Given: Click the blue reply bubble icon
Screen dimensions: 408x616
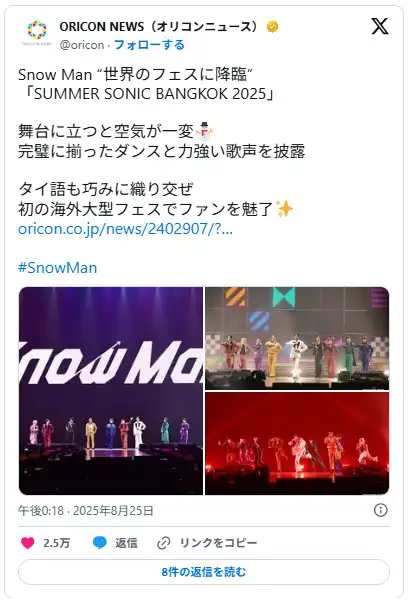Looking at the screenshot, I should (99, 543).
